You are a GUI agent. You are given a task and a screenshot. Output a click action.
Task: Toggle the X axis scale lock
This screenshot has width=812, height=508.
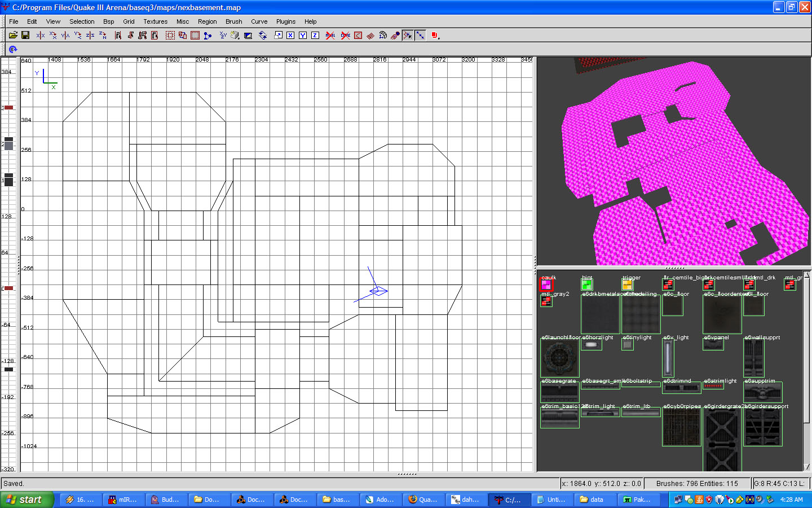click(x=290, y=35)
